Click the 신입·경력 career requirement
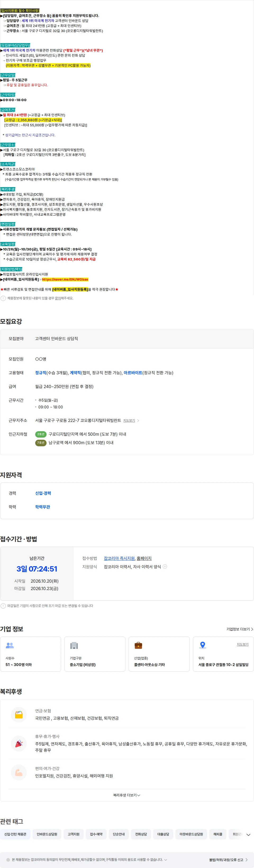This screenshot has height=868, width=254. (x=43, y=493)
